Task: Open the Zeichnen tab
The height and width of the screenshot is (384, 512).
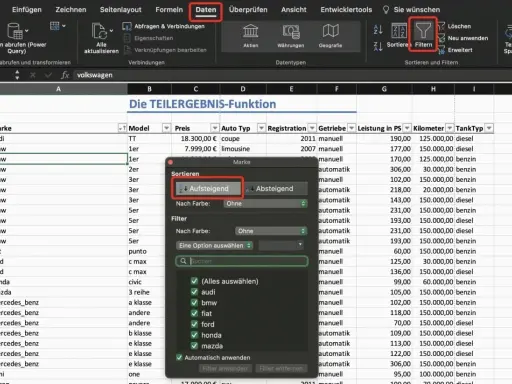Action: 71,10
